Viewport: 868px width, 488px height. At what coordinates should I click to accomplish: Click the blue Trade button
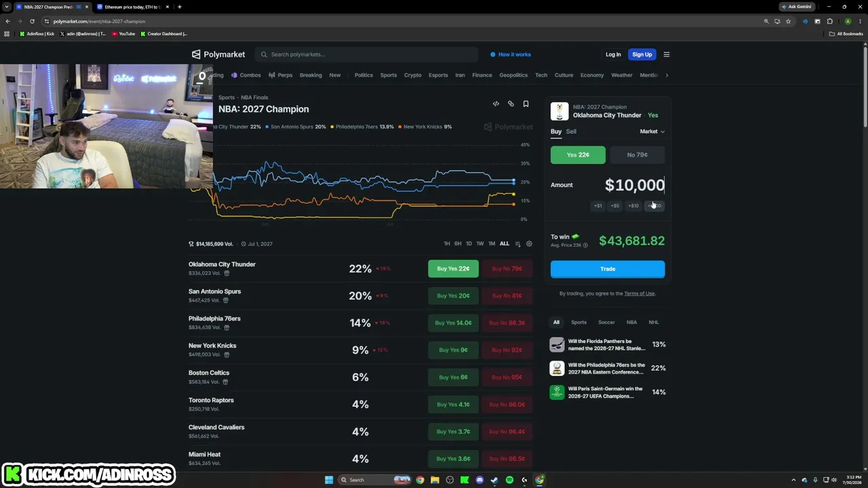coord(608,269)
